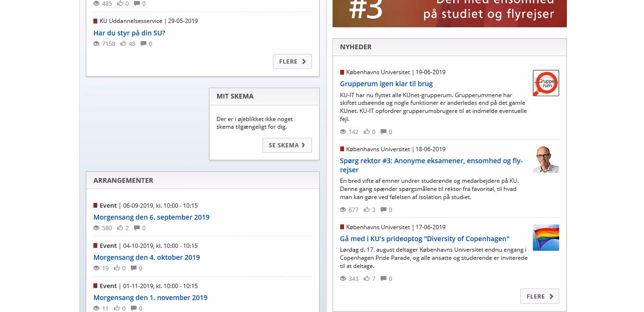Show more posts via FLERE above Mit Skema

[292, 61]
